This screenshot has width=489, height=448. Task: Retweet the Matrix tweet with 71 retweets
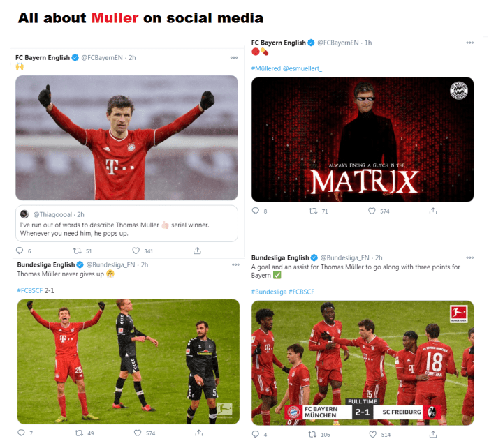pyautogui.click(x=313, y=211)
